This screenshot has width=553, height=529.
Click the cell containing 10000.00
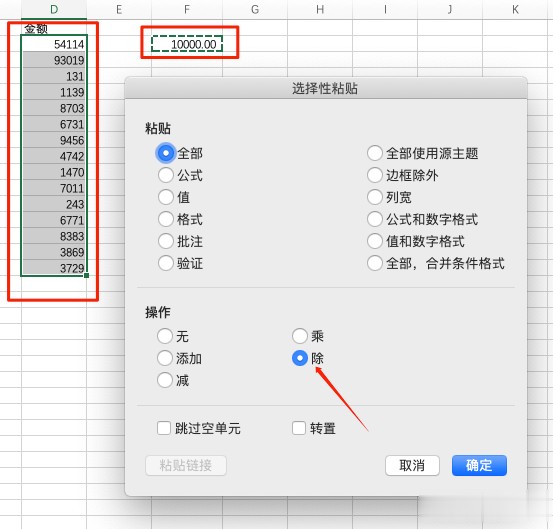coord(187,44)
